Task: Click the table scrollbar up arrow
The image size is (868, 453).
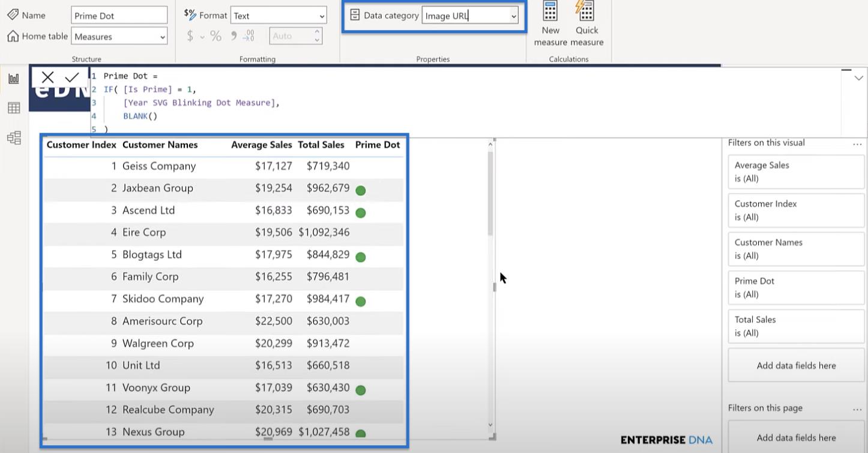Action: point(490,144)
